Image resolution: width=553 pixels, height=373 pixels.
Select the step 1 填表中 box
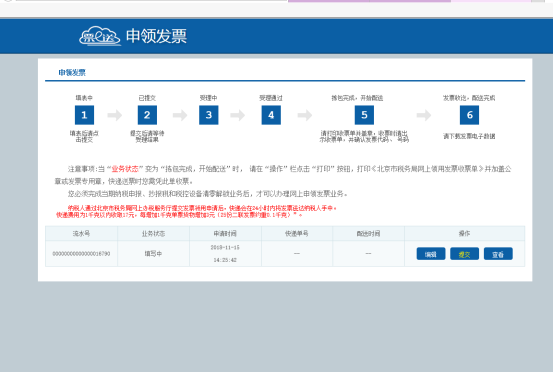point(84,115)
